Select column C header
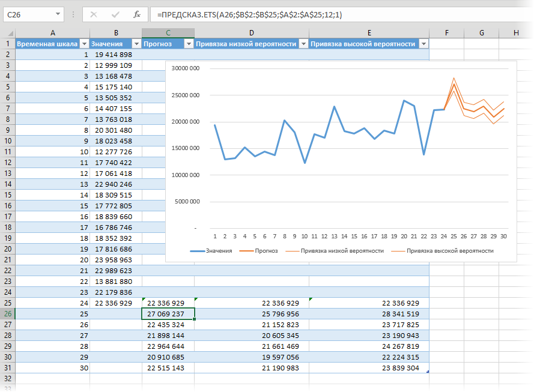Screen dimensions: 534x392 168,33
